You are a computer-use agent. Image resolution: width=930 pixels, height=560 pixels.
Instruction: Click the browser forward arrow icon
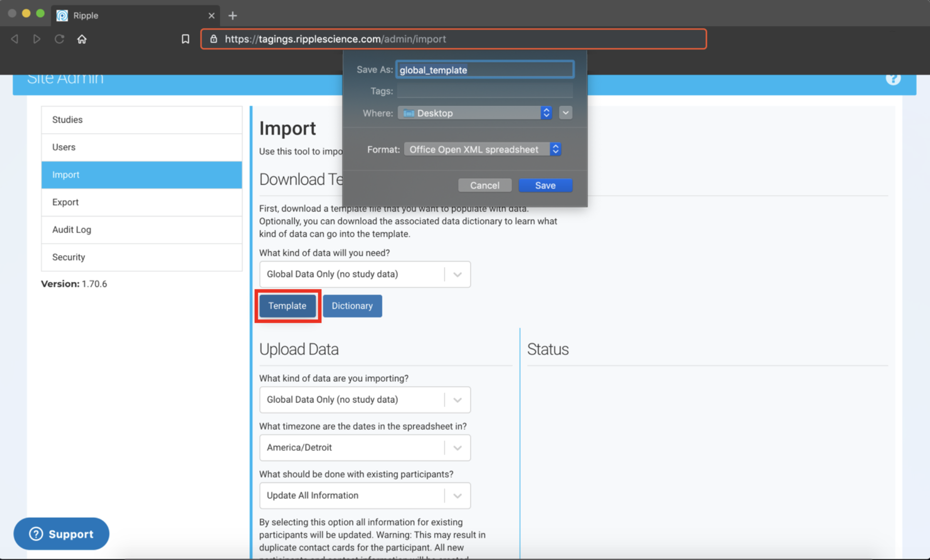[x=37, y=39]
